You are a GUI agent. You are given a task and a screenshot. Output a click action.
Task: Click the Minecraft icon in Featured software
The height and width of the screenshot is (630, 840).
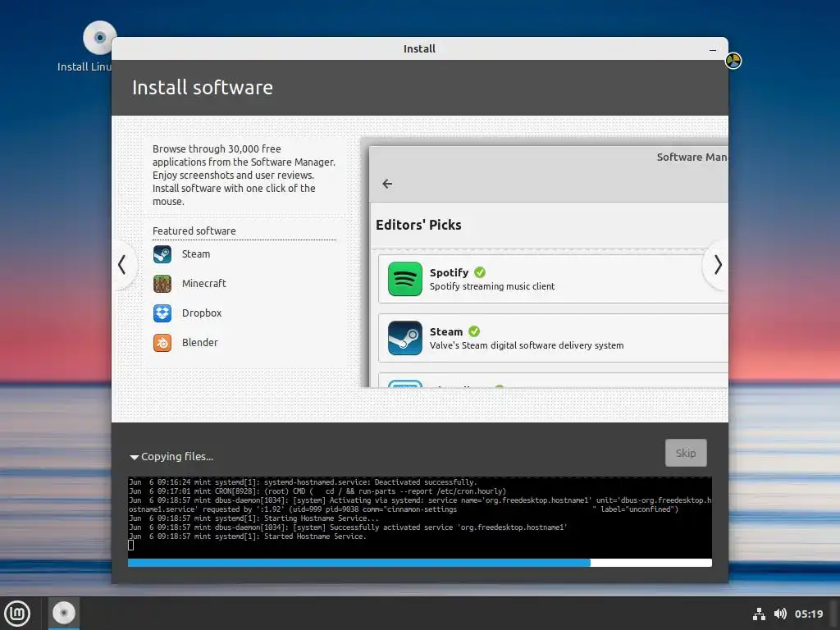click(162, 283)
